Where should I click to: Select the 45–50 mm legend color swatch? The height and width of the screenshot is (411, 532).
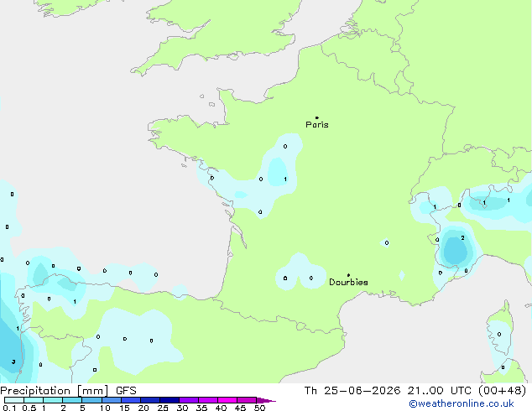click(x=247, y=400)
